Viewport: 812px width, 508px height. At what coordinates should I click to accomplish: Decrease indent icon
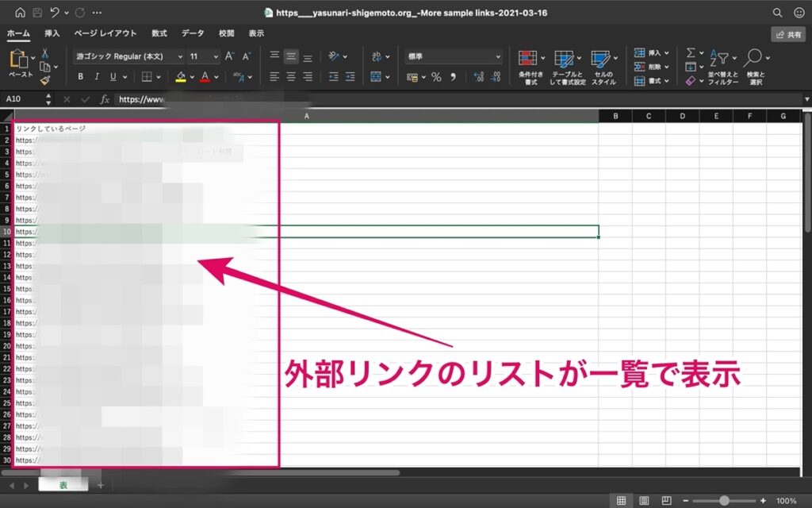coord(334,77)
